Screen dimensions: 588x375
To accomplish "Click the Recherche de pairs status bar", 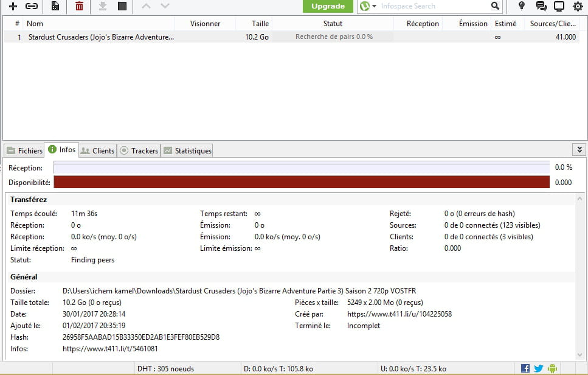I will [333, 37].
